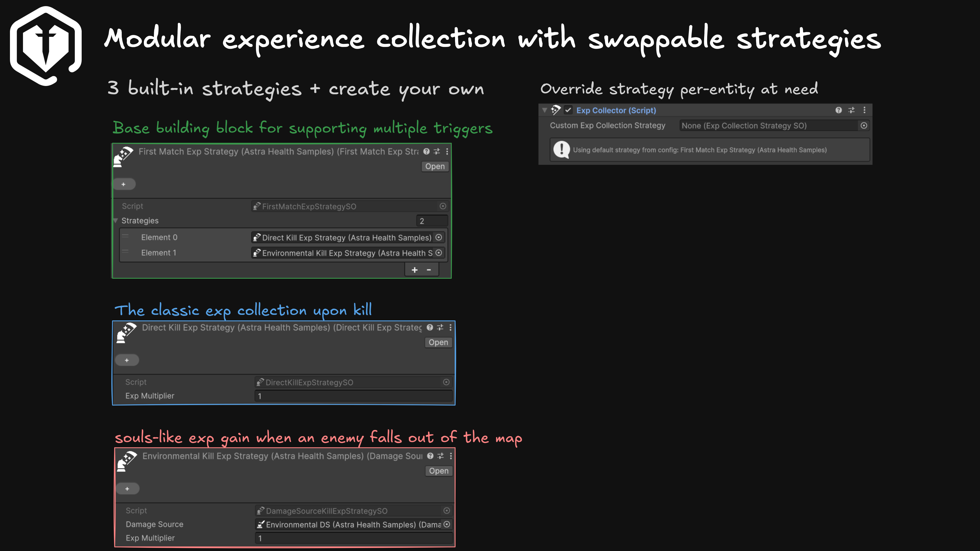The height and width of the screenshot is (551, 980).
Task: Open kebab menu on Environmental Kill Exp Strategy header
Action: 451,456
